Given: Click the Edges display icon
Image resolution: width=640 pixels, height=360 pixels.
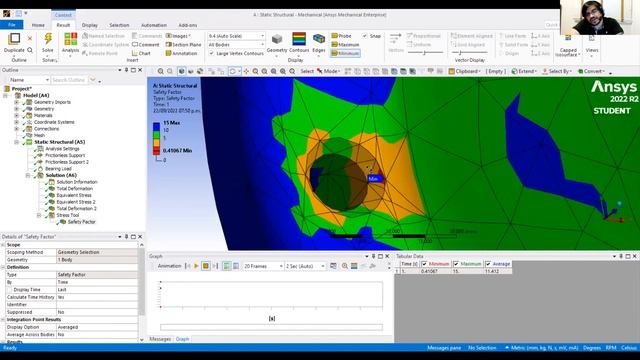Looking at the screenshot, I should pyautogui.click(x=319, y=39).
